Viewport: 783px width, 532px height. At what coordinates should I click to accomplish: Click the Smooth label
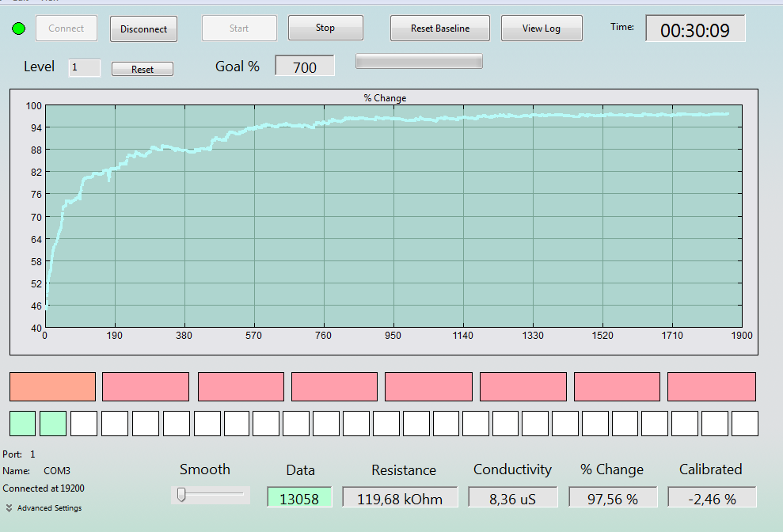(x=205, y=469)
